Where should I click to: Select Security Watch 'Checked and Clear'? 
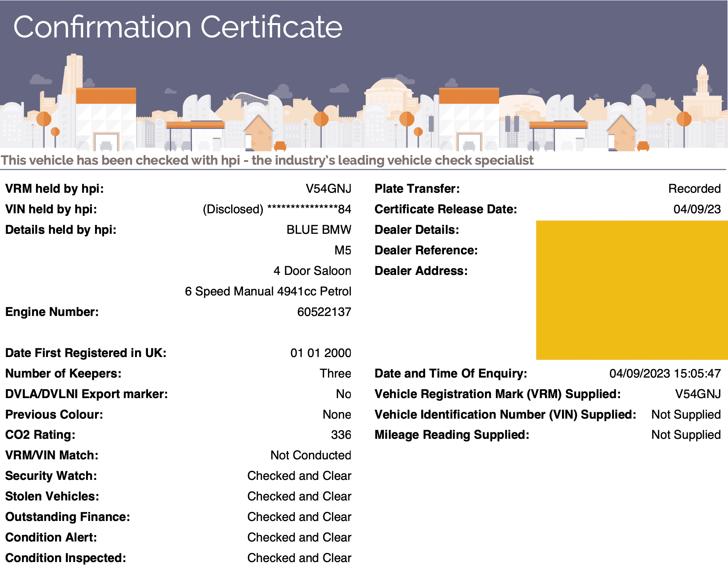pos(299,476)
